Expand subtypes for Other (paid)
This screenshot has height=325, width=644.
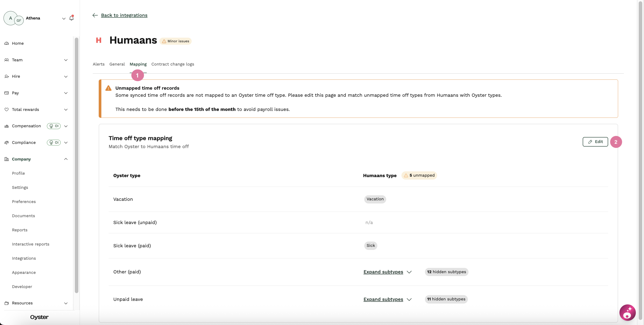pyautogui.click(x=387, y=272)
